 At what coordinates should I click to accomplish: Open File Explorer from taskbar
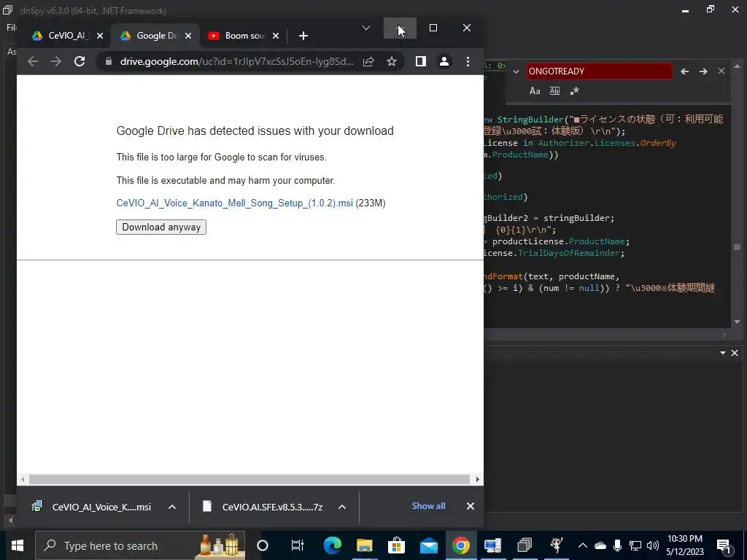[x=365, y=545]
